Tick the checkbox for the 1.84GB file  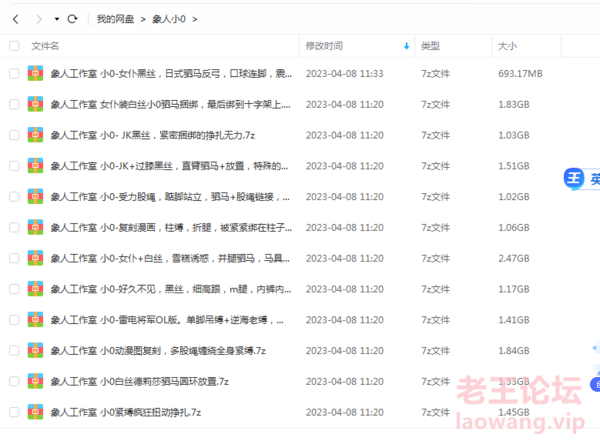tap(14, 351)
